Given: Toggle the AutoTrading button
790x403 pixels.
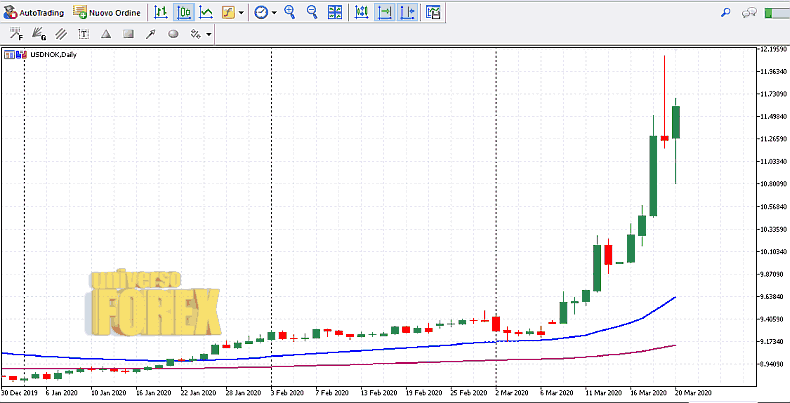Looking at the screenshot, I should [x=35, y=13].
